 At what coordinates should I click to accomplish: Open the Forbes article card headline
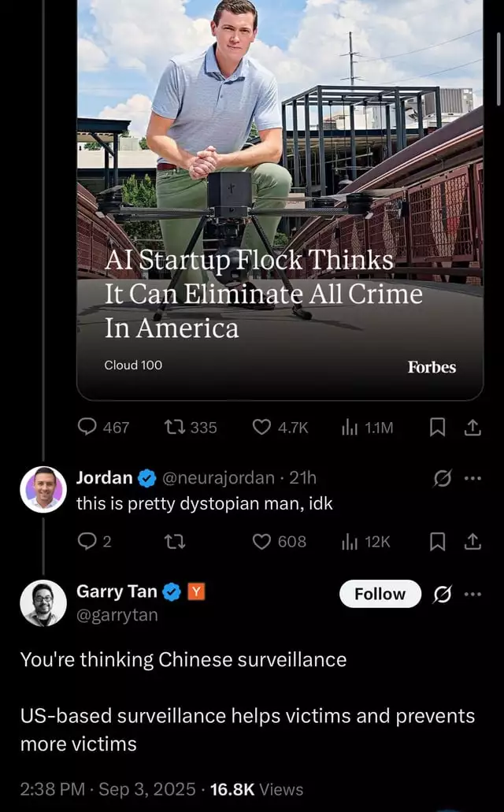coord(263,294)
